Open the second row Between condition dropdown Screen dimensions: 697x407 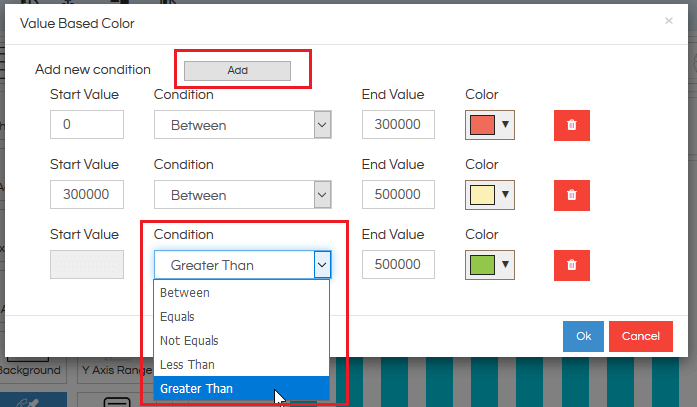[243, 195]
